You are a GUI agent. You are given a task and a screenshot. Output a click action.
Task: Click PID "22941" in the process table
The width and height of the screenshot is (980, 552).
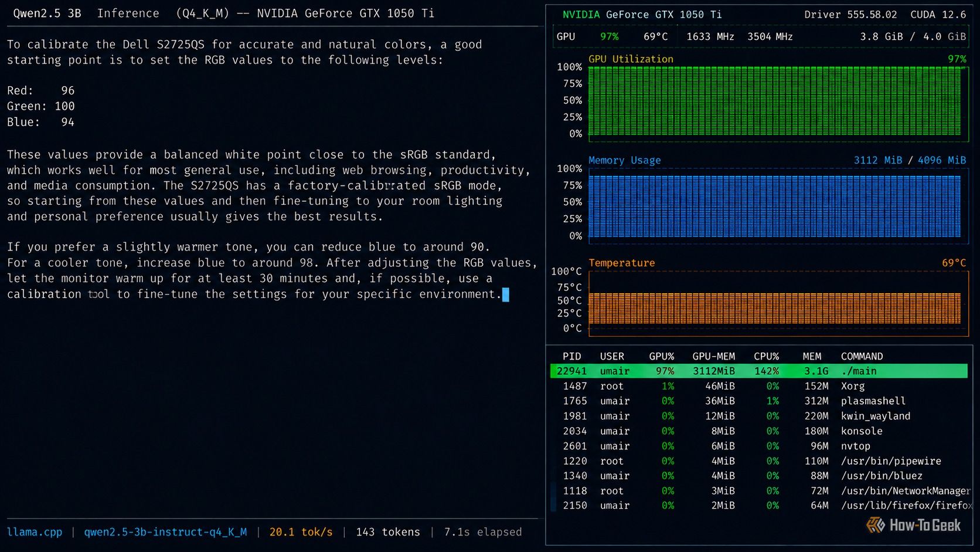(x=571, y=371)
